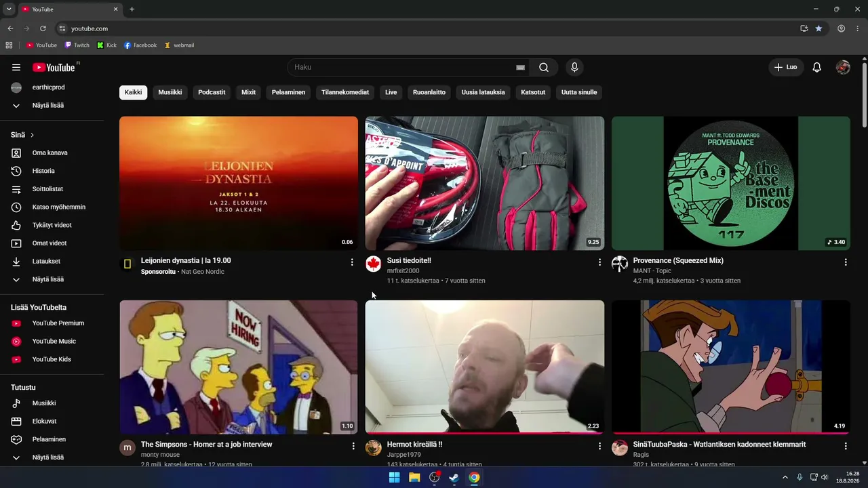Open options menu for Leijonien dynastia video

pyautogui.click(x=352, y=262)
